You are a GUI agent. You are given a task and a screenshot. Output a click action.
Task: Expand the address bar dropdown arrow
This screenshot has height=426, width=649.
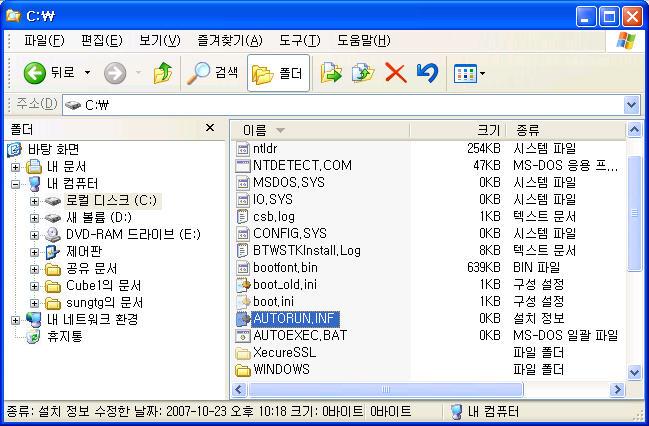pyautogui.click(x=631, y=105)
